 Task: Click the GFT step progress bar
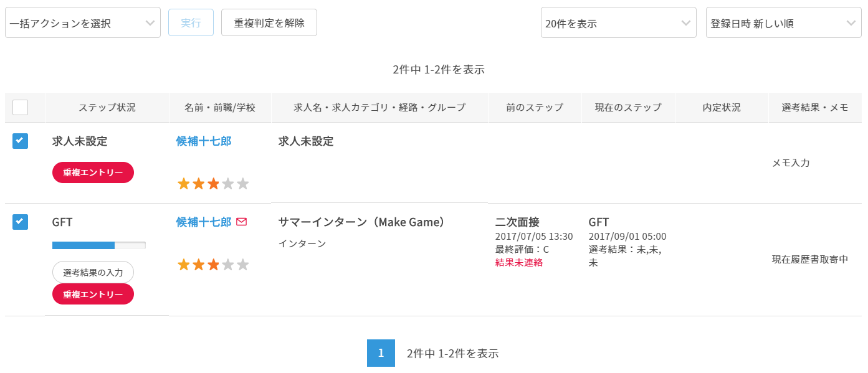click(99, 245)
